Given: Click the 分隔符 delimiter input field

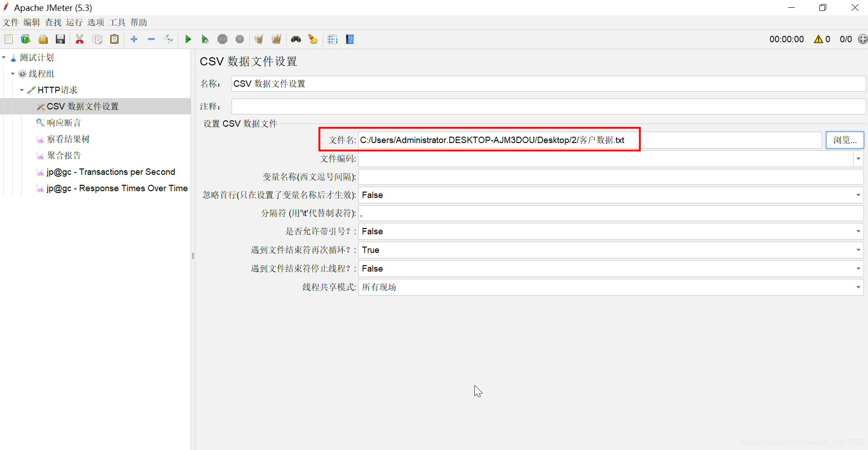Looking at the screenshot, I should click(611, 213).
